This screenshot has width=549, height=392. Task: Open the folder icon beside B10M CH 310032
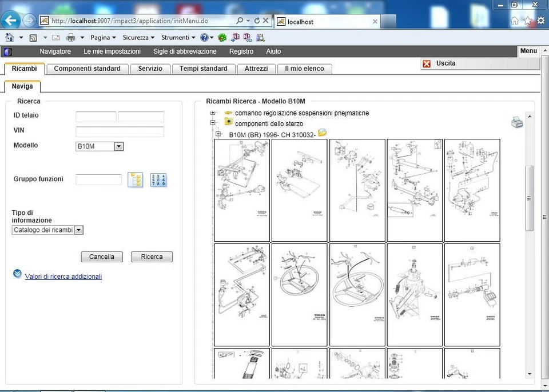tap(322, 132)
